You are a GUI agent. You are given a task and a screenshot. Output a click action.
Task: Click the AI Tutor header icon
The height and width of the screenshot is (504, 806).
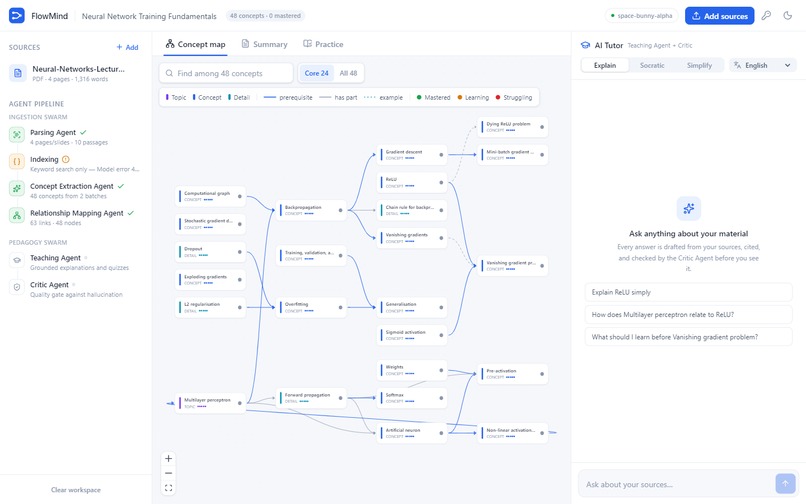[585, 45]
